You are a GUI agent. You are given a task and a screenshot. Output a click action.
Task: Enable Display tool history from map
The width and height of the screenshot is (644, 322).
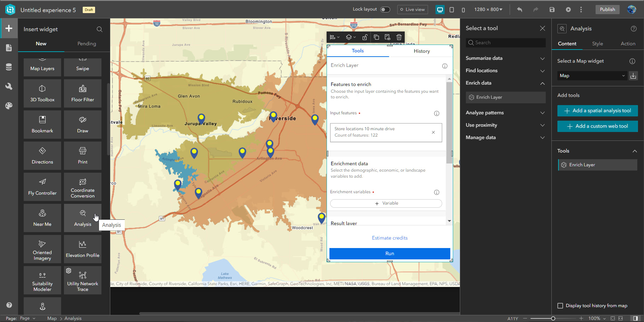tap(560, 306)
